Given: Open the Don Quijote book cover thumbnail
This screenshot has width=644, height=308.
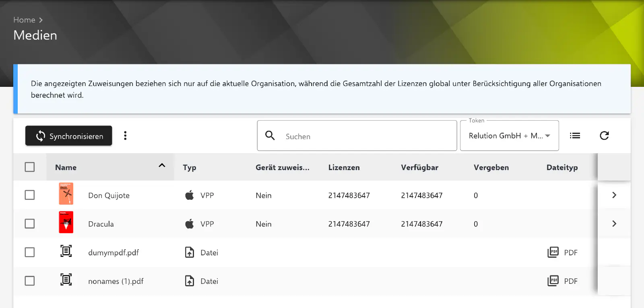Looking at the screenshot, I should (x=66, y=194).
